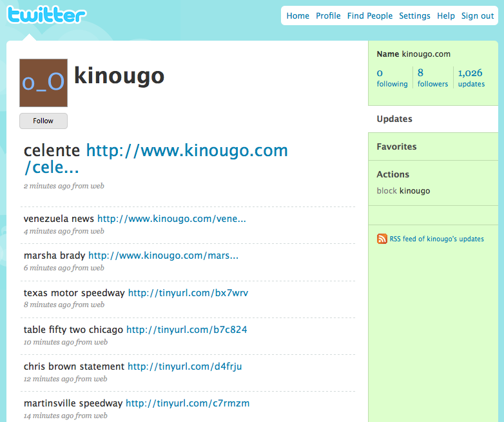Click 'martinsville speedway' tweet text

[73, 403]
